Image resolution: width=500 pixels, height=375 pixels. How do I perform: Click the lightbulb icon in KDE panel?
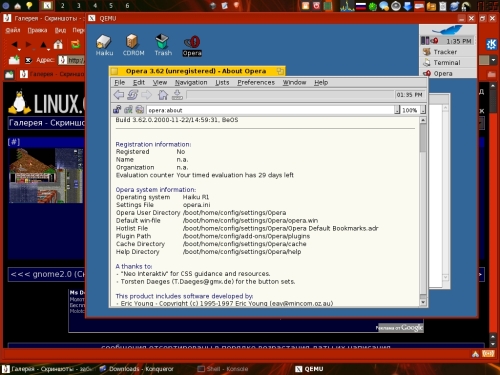(x=30, y=6)
